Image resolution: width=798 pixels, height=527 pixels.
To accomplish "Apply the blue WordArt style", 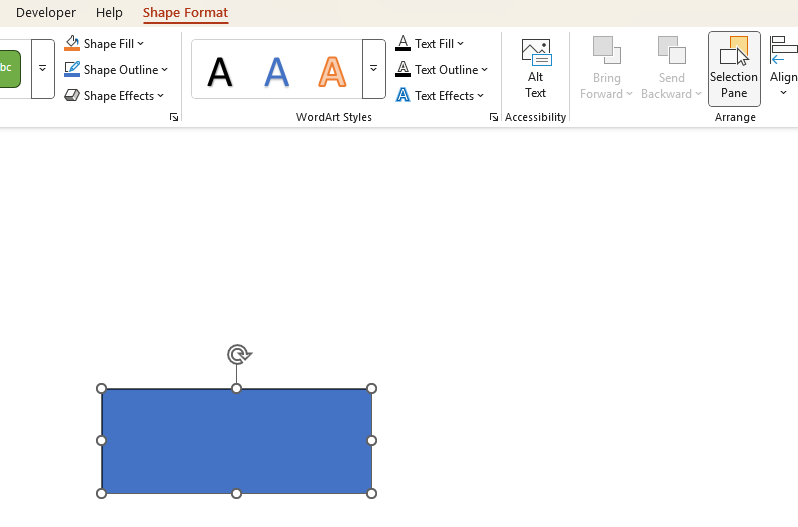I will coord(276,70).
